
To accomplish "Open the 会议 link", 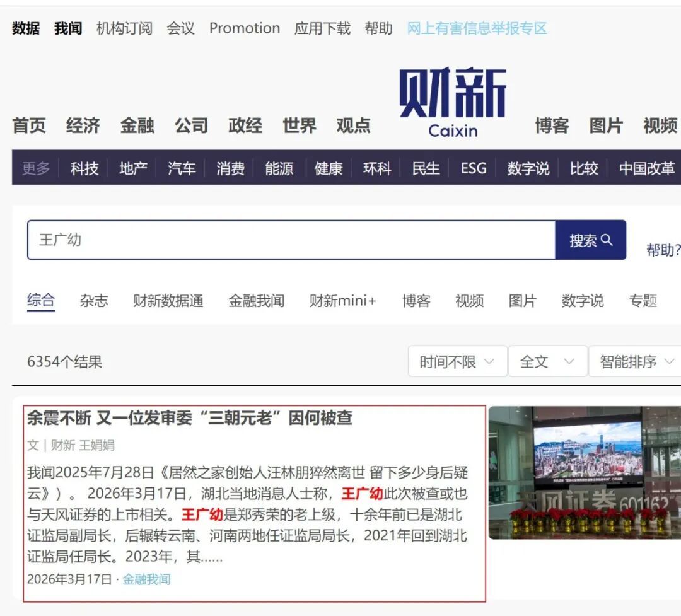I will (181, 28).
